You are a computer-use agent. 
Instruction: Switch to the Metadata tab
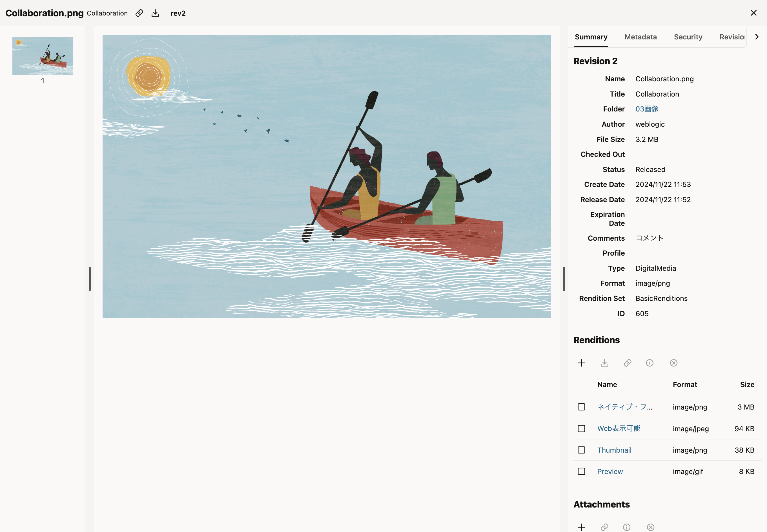point(640,37)
